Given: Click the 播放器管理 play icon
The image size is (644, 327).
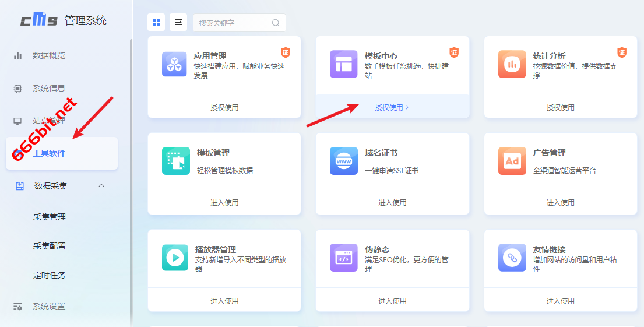Looking at the screenshot, I should tap(174, 258).
